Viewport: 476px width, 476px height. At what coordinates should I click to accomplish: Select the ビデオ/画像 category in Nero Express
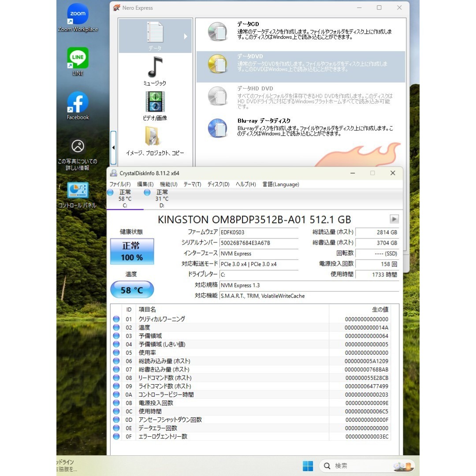point(155,106)
